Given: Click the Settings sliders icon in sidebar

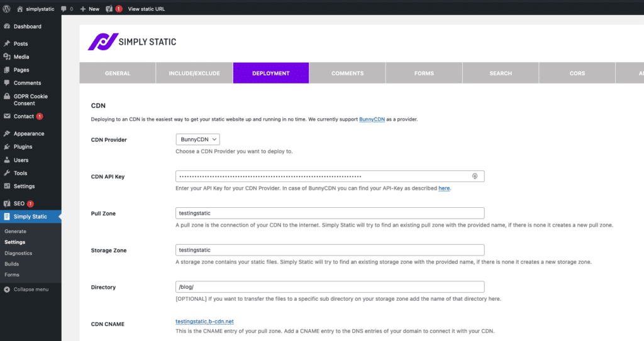Looking at the screenshot, I should pos(7,186).
